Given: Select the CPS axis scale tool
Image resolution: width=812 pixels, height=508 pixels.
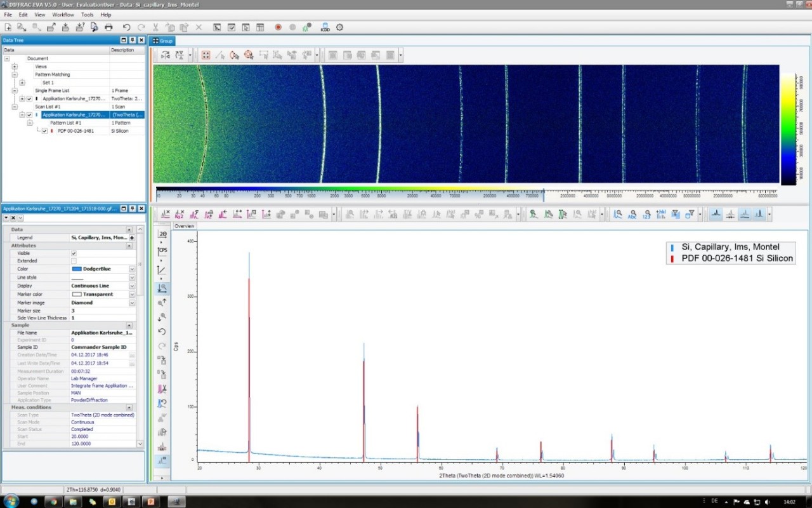Looking at the screenshot, I should [x=162, y=250].
